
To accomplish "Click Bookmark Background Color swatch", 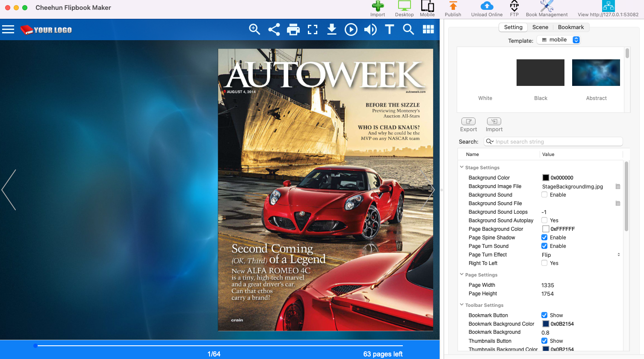I will 546,324.
